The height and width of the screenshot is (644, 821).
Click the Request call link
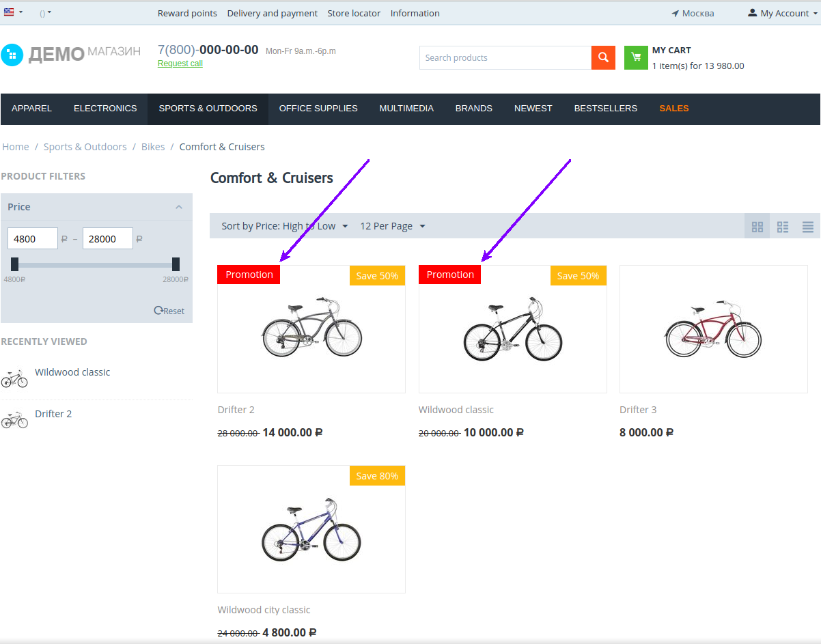click(x=180, y=64)
